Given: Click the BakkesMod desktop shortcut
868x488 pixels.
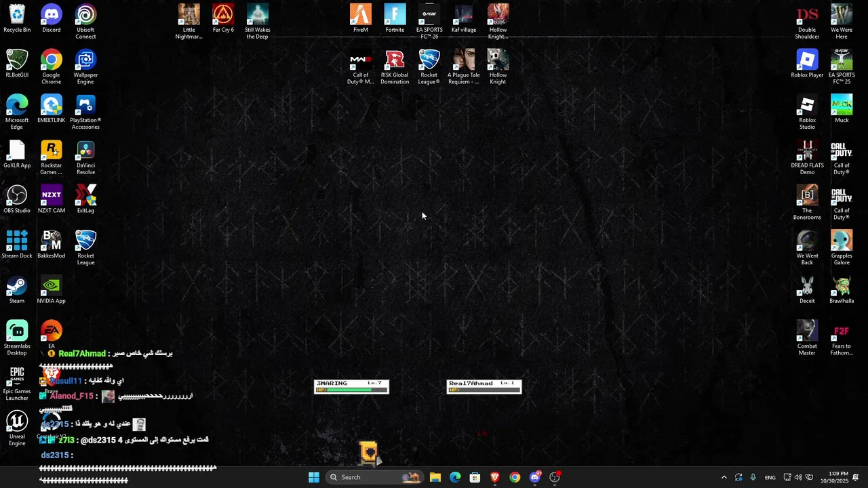Looking at the screenshot, I should (52, 245).
